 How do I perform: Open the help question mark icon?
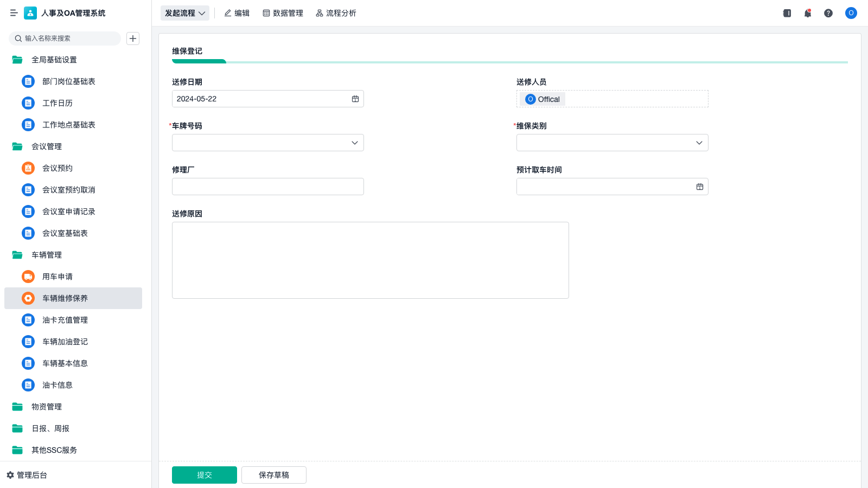coord(828,13)
